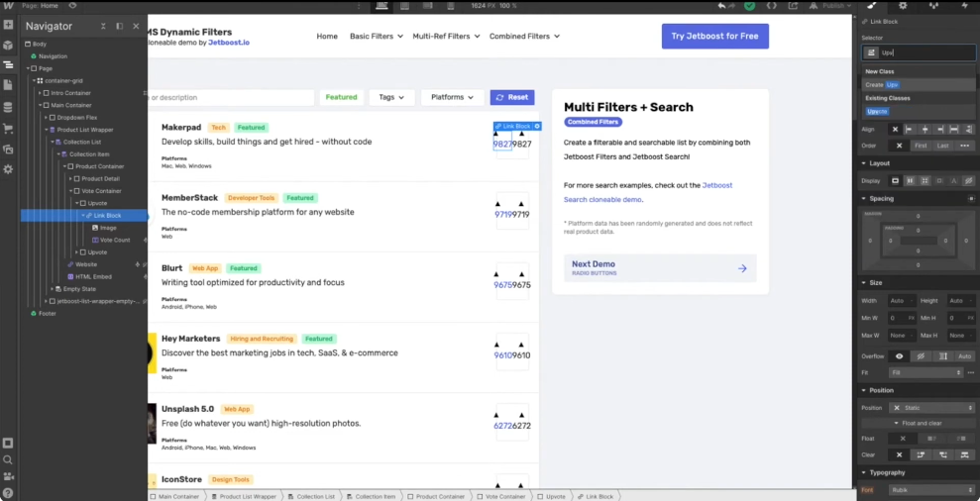Open the Font dropdown showing Rubik
Viewport: 980px width, 501px height.
[931, 490]
